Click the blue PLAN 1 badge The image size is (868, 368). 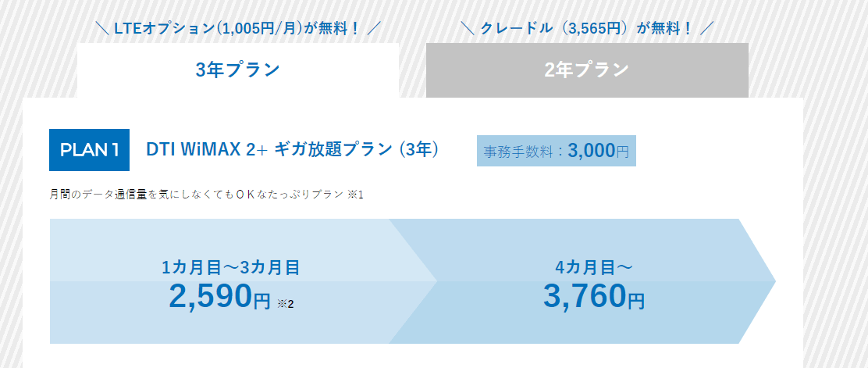(x=89, y=150)
